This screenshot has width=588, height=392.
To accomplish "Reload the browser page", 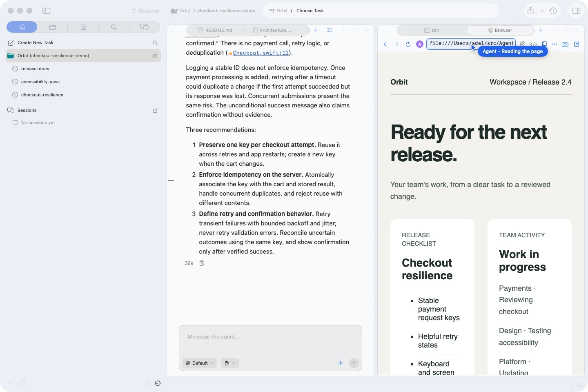I will (x=408, y=44).
